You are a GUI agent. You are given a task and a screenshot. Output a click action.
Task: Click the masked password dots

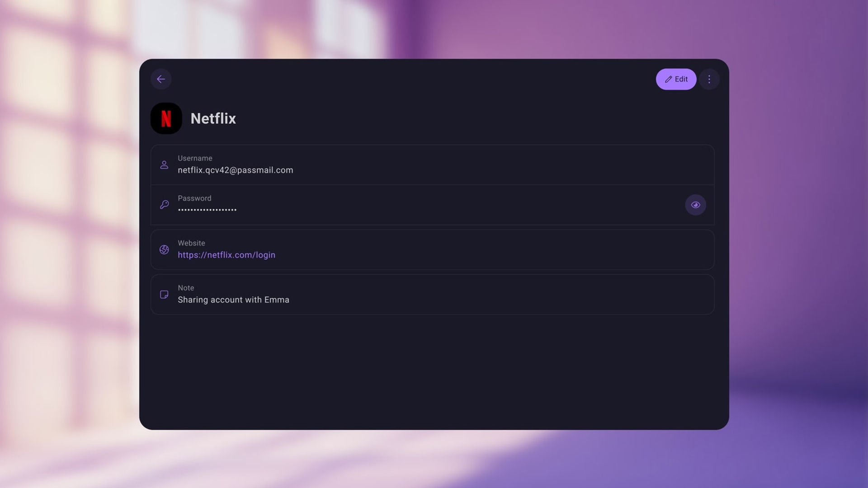(207, 210)
